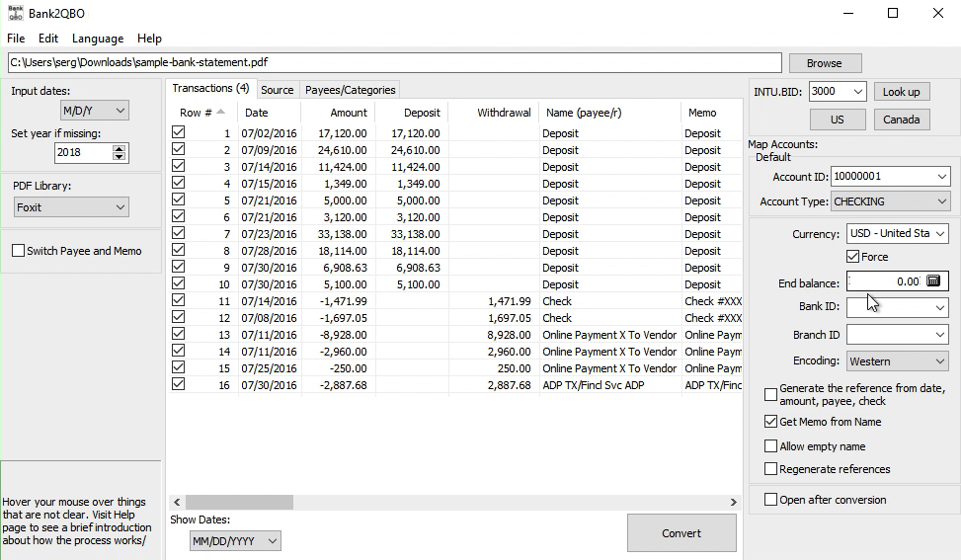Uncheck Get Memo from Name
The height and width of the screenshot is (560, 961).
point(771,422)
